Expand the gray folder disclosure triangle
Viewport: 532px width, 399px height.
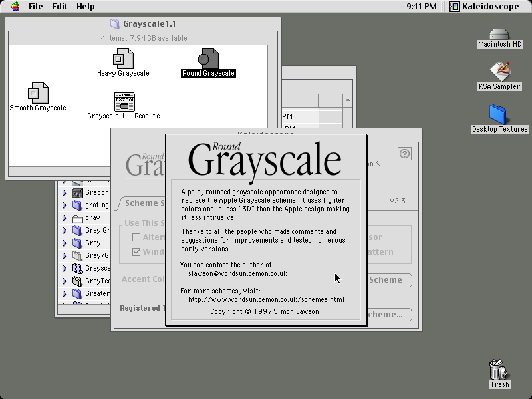[65, 218]
